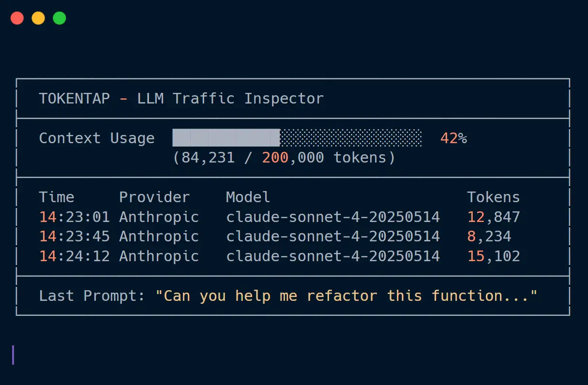This screenshot has width=588, height=385.
Task: Select the Provider column header
Action: pyautogui.click(x=154, y=197)
